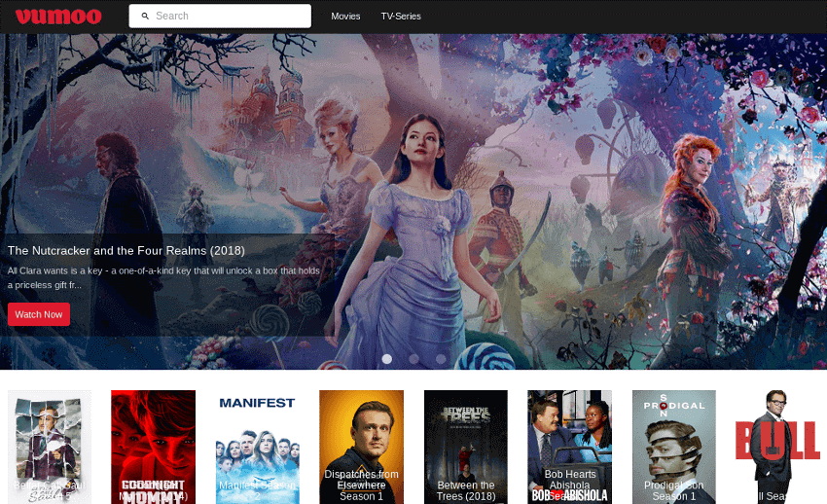827x504 pixels.
Task: Select the Manifest Season 2 poster
Action: click(257, 447)
